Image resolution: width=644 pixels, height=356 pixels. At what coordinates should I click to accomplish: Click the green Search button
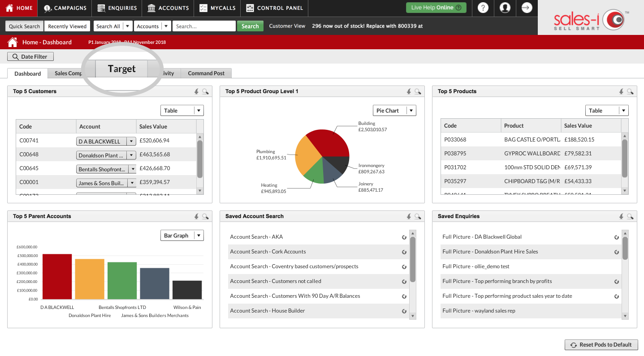click(x=250, y=26)
